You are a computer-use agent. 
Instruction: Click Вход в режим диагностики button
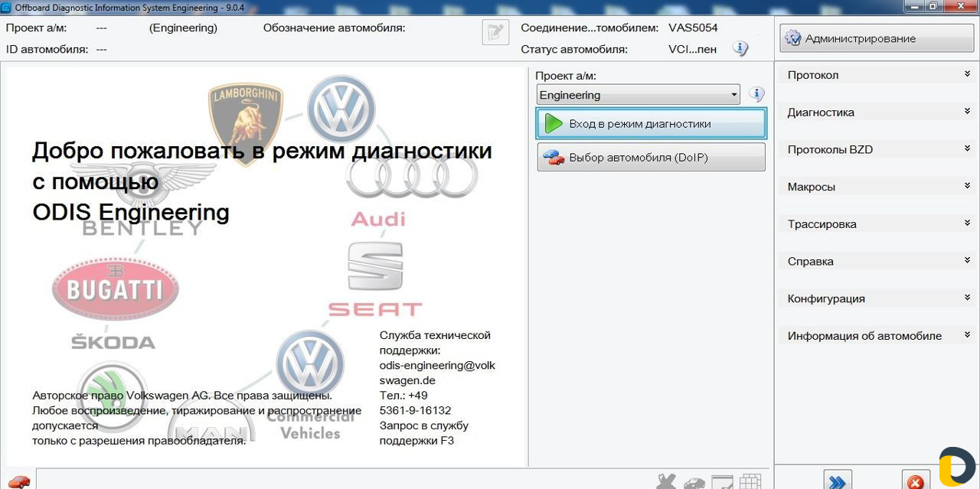coord(652,123)
